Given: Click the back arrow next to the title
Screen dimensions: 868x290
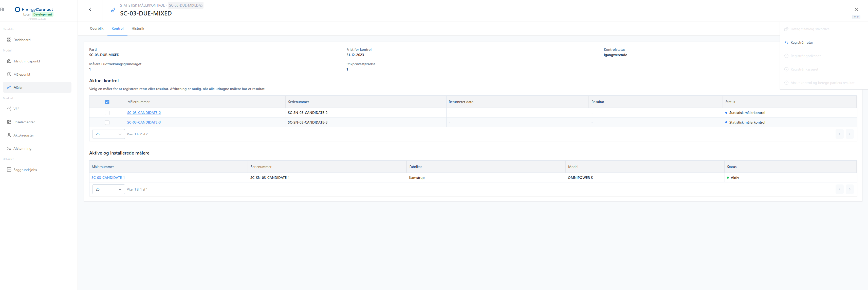Looking at the screenshot, I should coord(90,9).
